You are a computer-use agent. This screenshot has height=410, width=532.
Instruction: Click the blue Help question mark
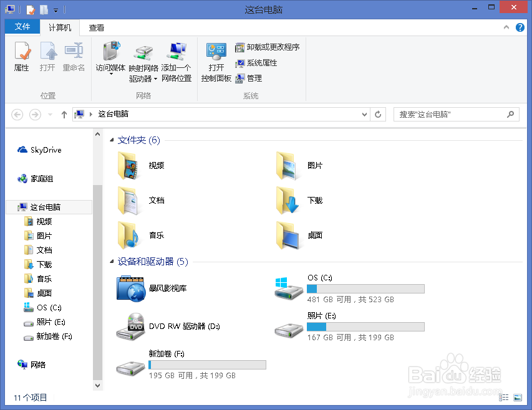[x=521, y=27]
